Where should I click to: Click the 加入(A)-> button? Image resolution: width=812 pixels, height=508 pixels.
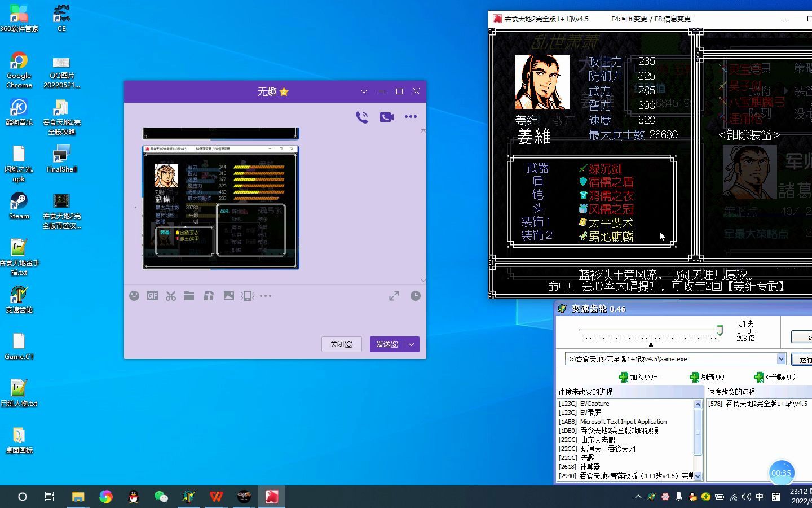tap(639, 377)
